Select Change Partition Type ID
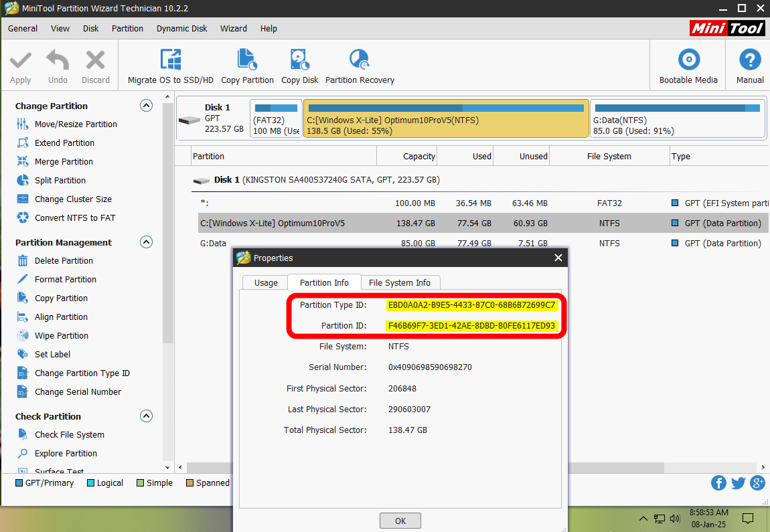 tap(82, 373)
